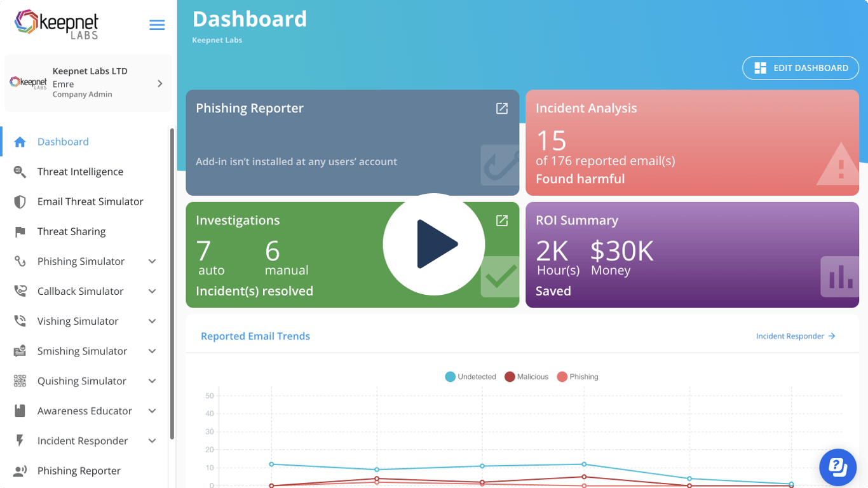Expand the Awareness Educator submenu
Screen dimensions: 868x488
click(x=152, y=410)
